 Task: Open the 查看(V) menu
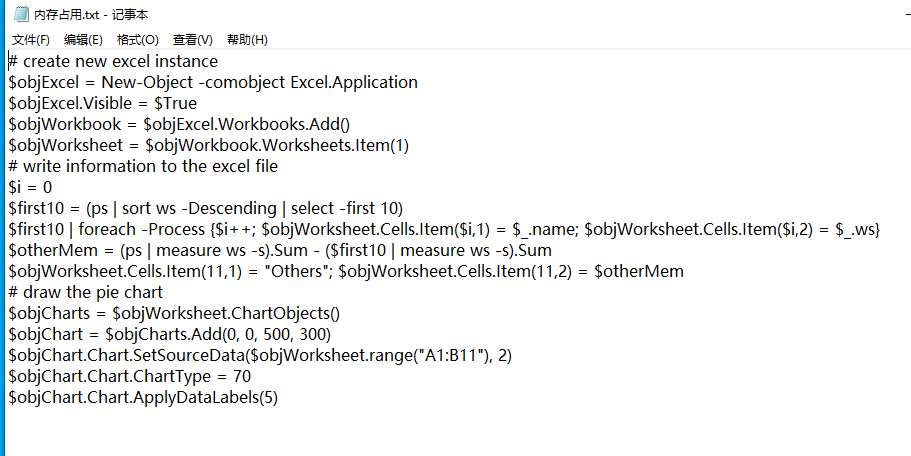point(193,40)
